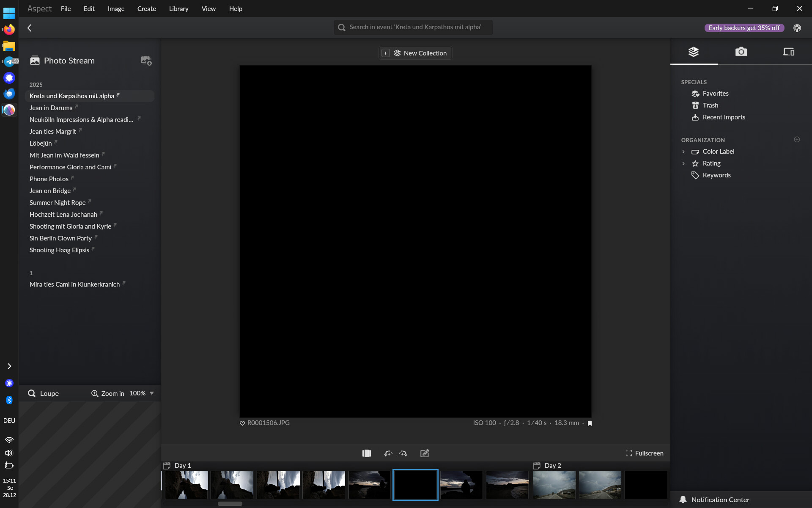Viewport: 812px width, 508px height.
Task: Expand the Color Label group
Action: tap(683, 152)
